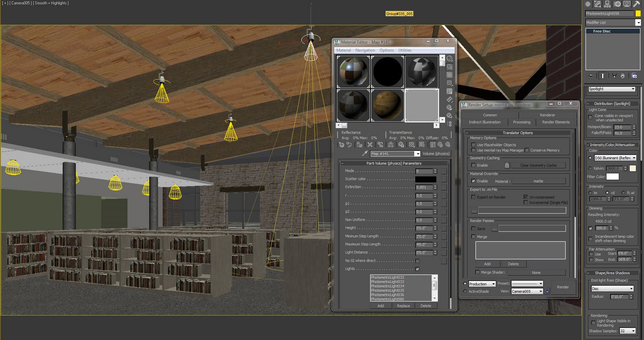Screen dimensions: 644x340
Task: Click Get Material icon in Material Editor
Action: (x=342, y=145)
